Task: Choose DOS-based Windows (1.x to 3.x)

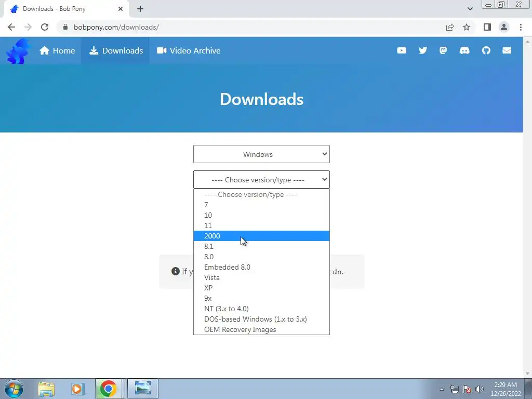Action: click(x=261, y=319)
